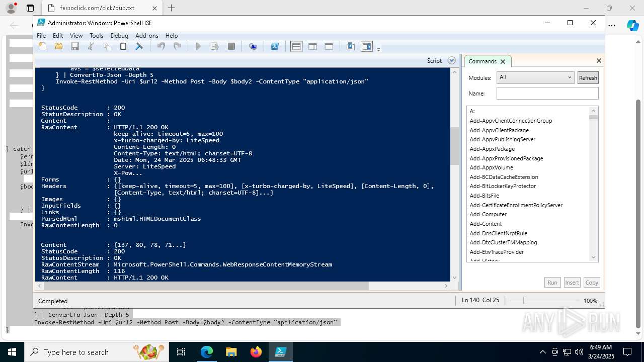
Task: Close the Commands add-on panel
Action: (x=599, y=60)
